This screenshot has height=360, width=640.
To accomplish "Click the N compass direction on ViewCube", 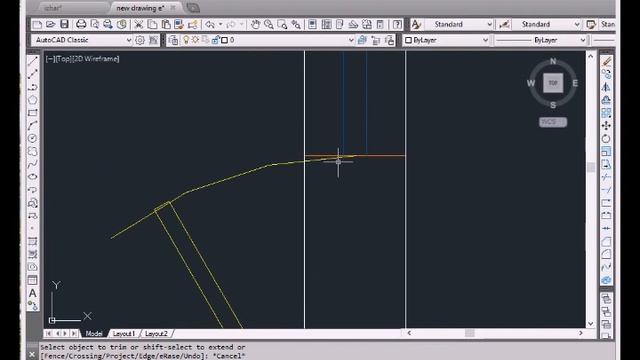I will tap(553, 61).
